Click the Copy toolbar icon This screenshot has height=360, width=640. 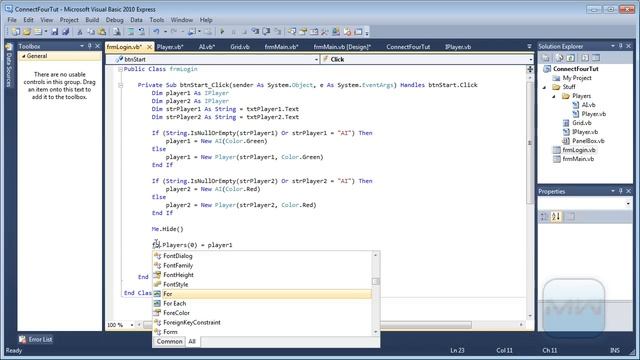[x=91, y=31]
